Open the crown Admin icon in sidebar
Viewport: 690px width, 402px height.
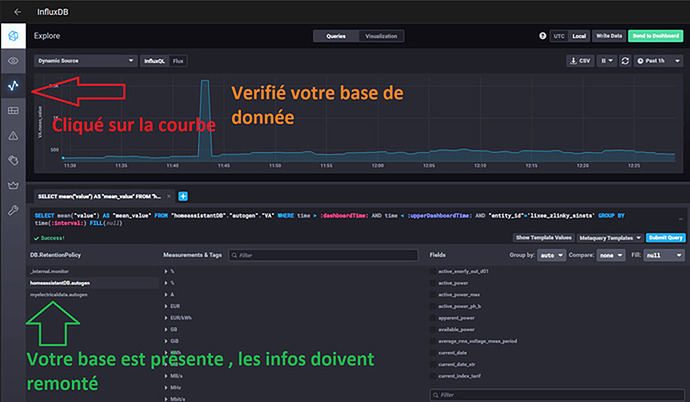pyautogui.click(x=13, y=185)
